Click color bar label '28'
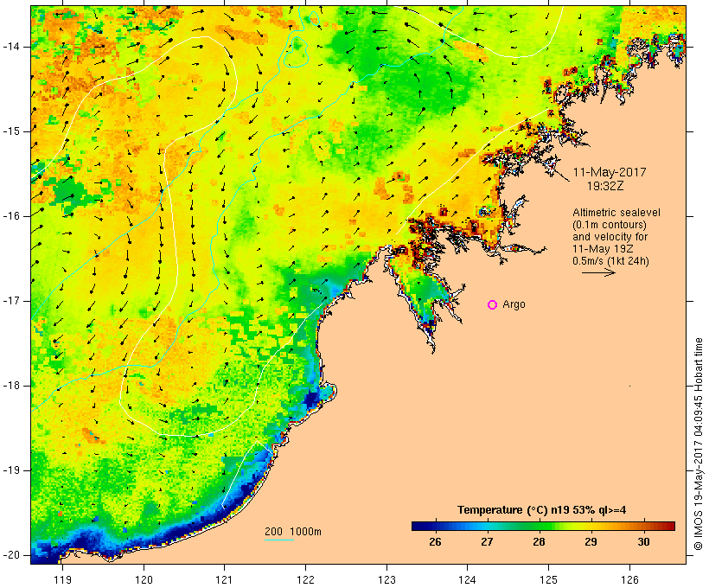Viewport: 709px width, 588px height. point(539,542)
